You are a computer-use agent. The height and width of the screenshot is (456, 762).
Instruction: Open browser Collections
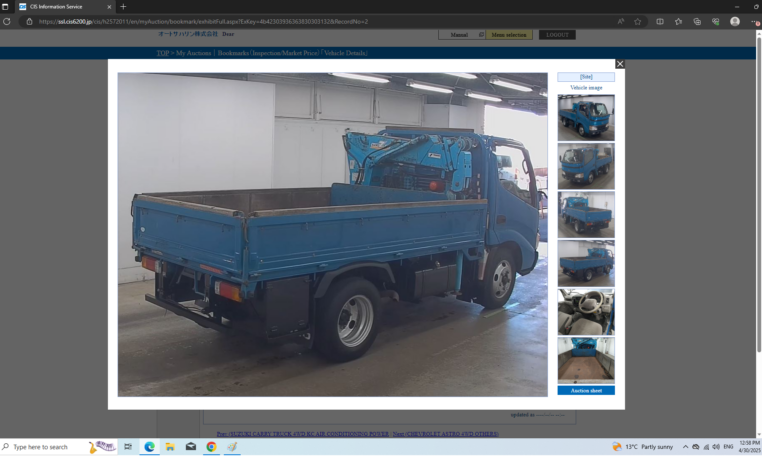point(697,21)
